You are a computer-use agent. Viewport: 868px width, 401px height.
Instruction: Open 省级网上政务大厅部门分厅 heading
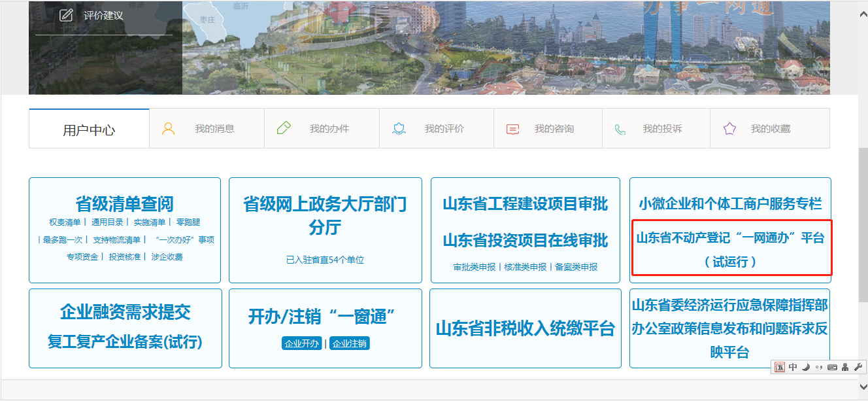tap(325, 216)
